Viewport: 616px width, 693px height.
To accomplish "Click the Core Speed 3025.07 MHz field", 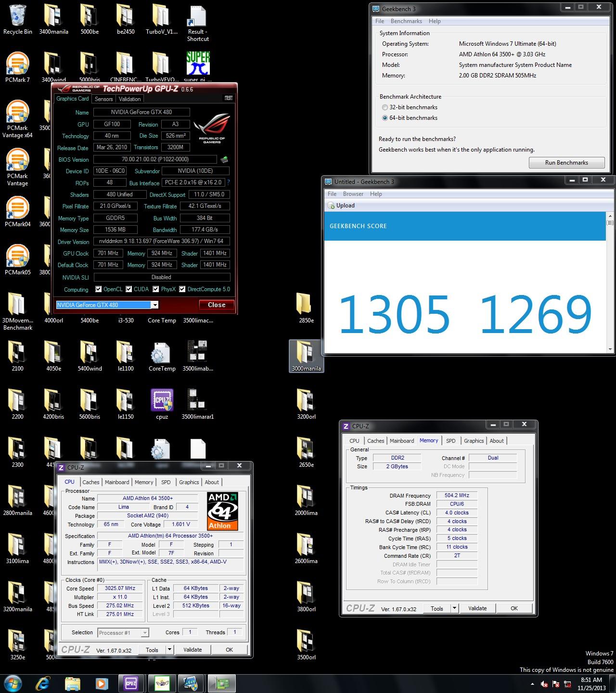I will tap(120, 589).
